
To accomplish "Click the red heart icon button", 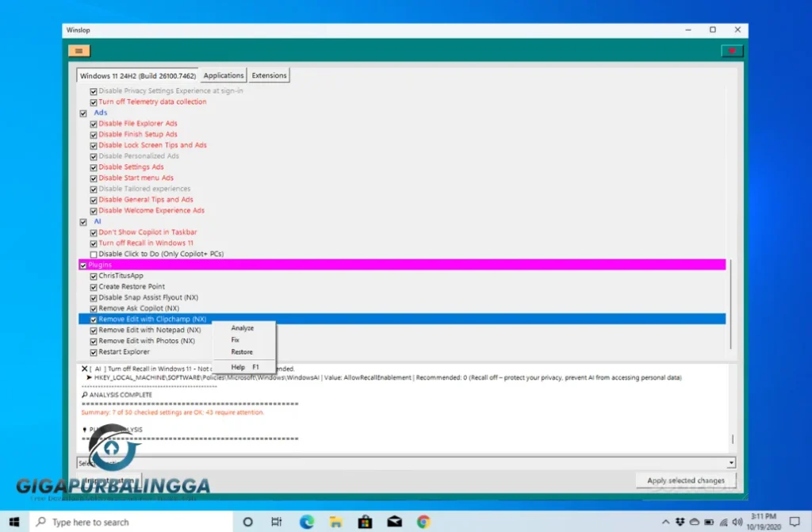I will [x=731, y=51].
